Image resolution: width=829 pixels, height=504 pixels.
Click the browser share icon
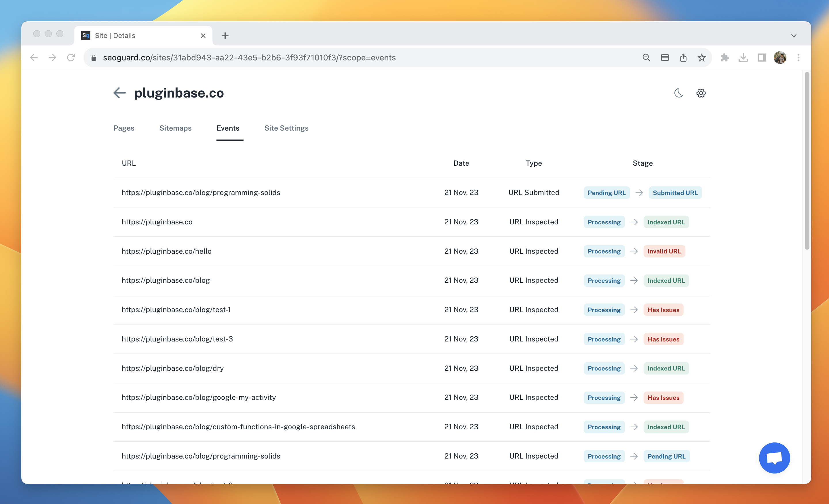click(683, 58)
